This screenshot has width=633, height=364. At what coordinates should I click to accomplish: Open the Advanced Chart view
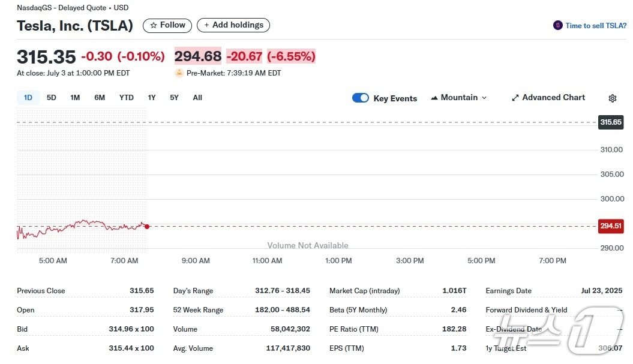pyautogui.click(x=548, y=98)
